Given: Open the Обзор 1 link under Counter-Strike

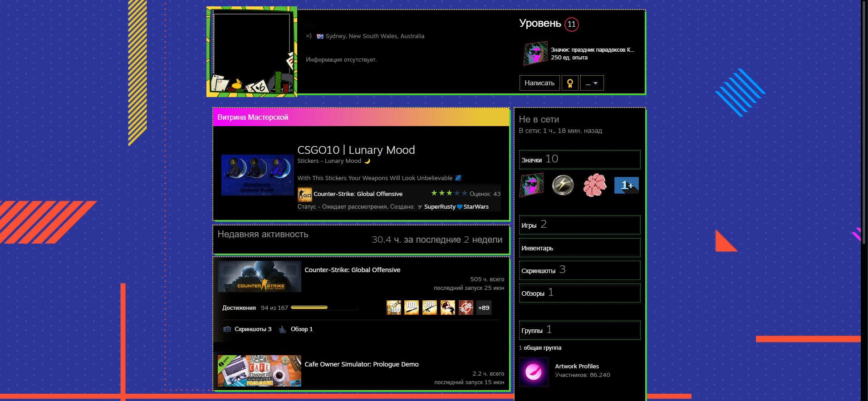Looking at the screenshot, I should pos(302,329).
